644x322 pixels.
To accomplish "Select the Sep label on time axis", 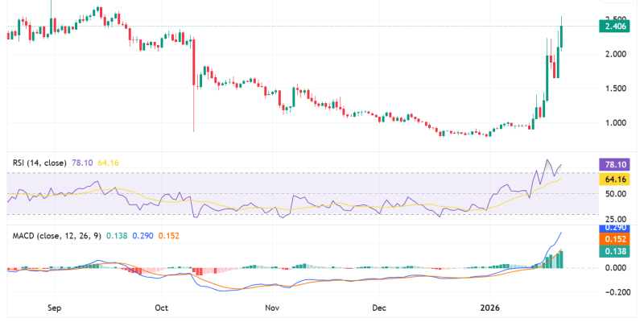I will point(55,308).
